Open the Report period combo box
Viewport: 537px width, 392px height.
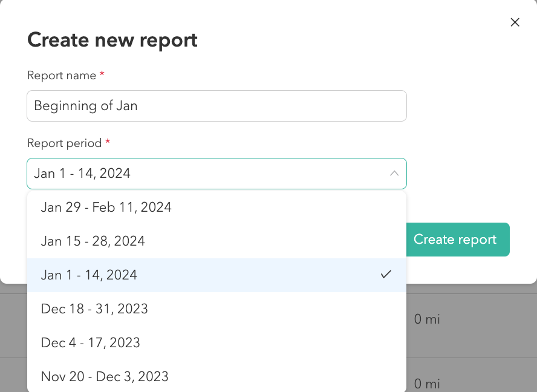coord(216,174)
